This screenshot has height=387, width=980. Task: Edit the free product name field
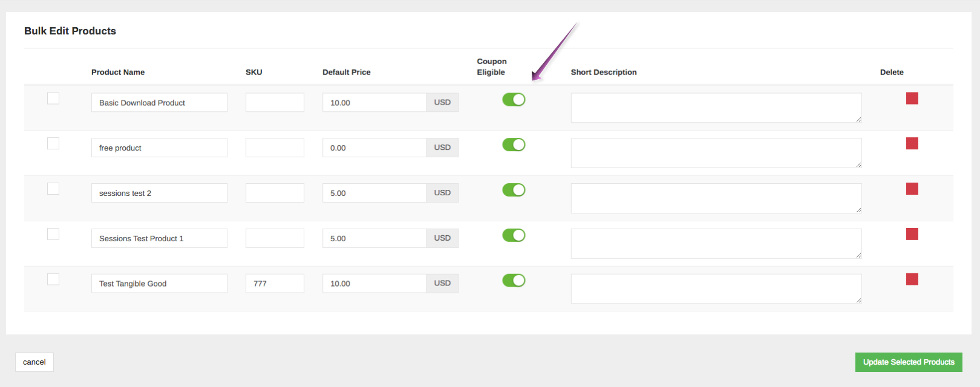(159, 148)
